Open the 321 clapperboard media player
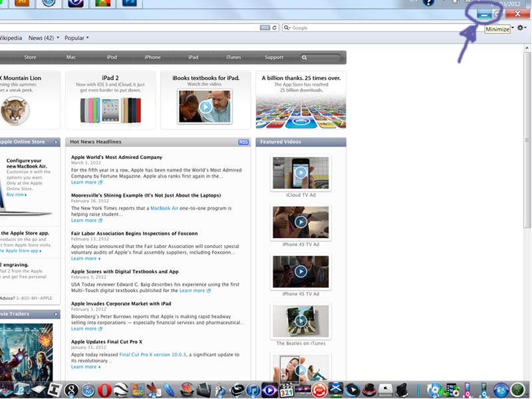 pyautogui.click(x=286, y=390)
